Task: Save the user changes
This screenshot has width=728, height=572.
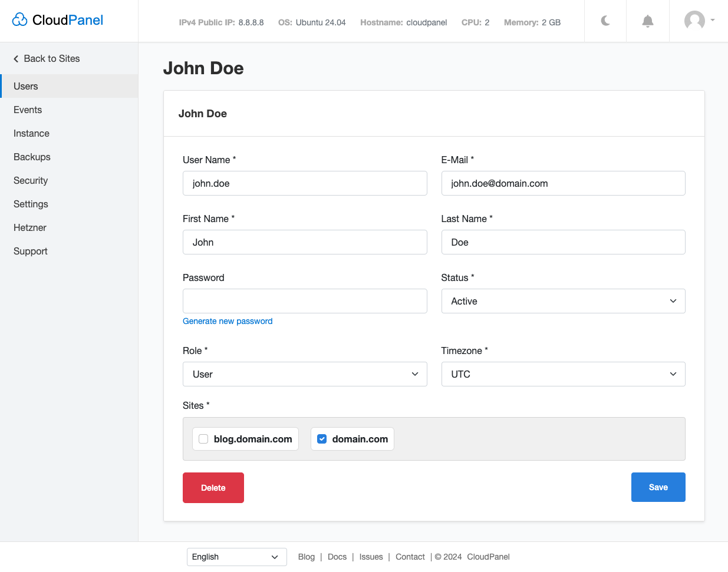Action: coord(658,487)
